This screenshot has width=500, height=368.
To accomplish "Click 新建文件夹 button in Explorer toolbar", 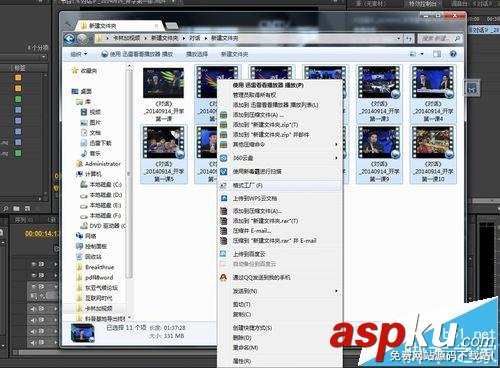I will [234, 54].
